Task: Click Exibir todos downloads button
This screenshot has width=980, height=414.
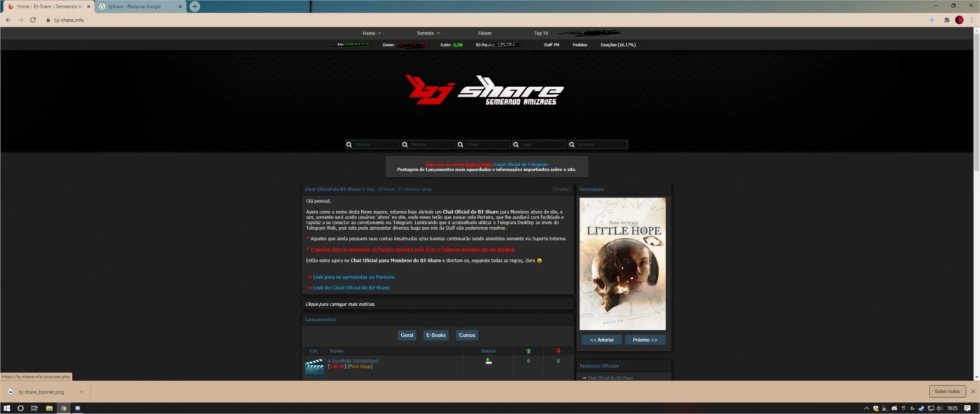Action: pos(947,392)
